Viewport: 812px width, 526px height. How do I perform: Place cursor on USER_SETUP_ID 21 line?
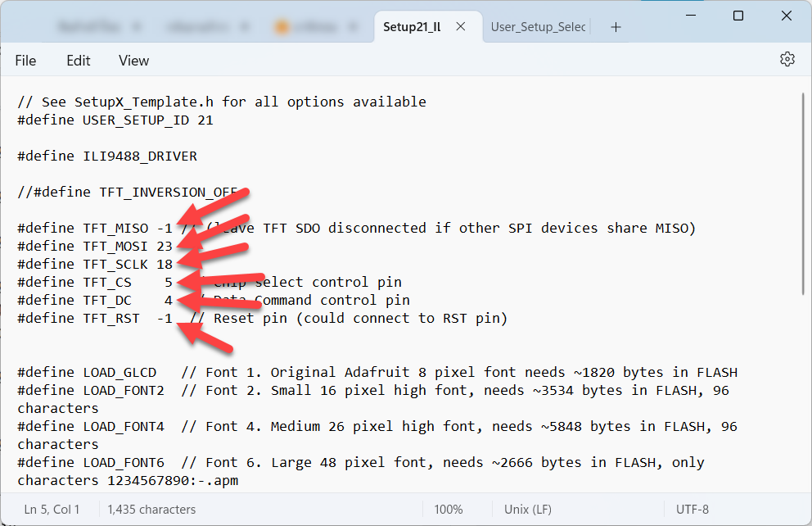click(x=115, y=120)
